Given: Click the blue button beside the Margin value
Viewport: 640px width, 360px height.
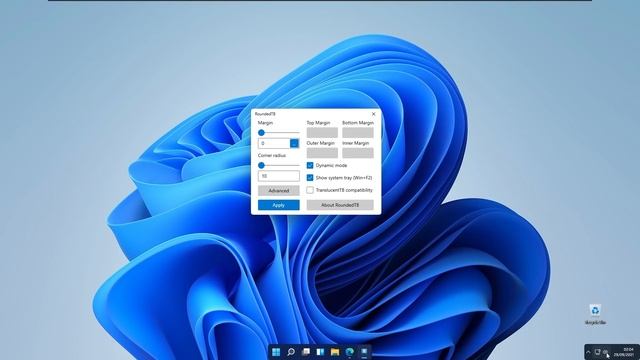Looking at the screenshot, I should coord(294,143).
